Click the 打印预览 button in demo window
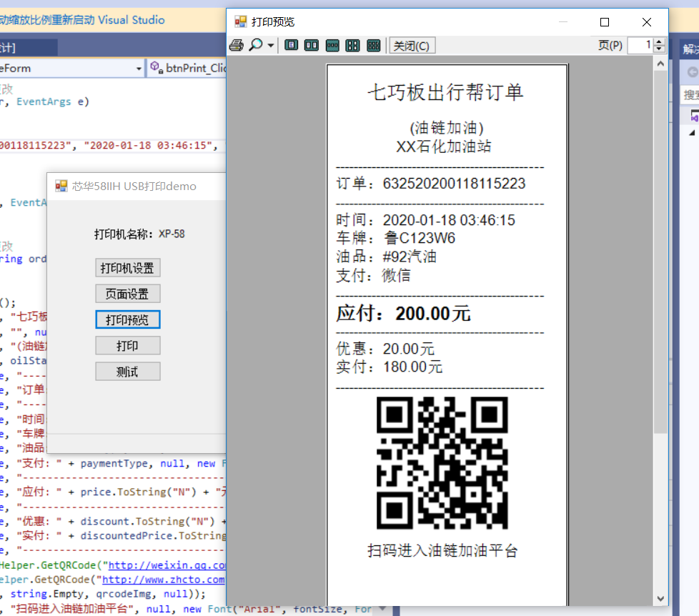This screenshot has width=699, height=616. (x=127, y=319)
